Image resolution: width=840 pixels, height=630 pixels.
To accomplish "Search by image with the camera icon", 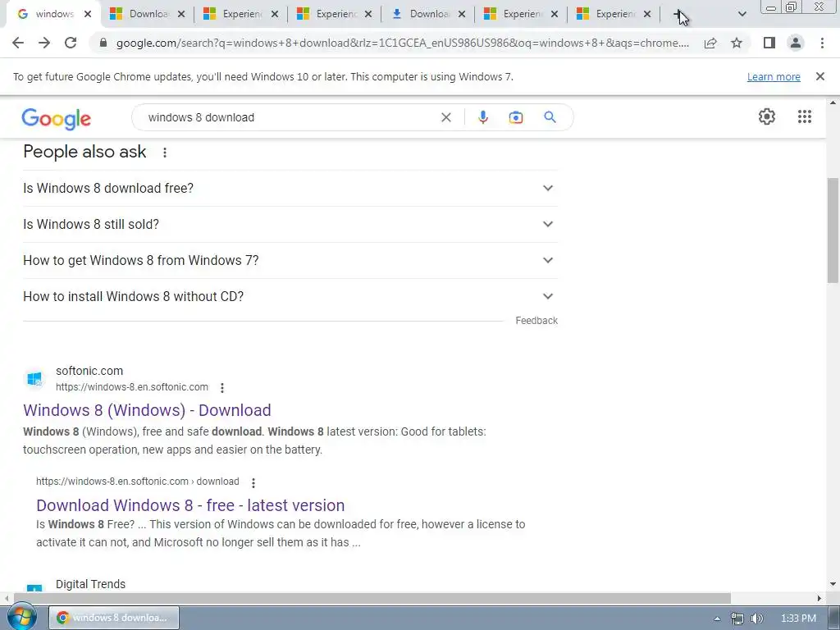I will click(515, 117).
